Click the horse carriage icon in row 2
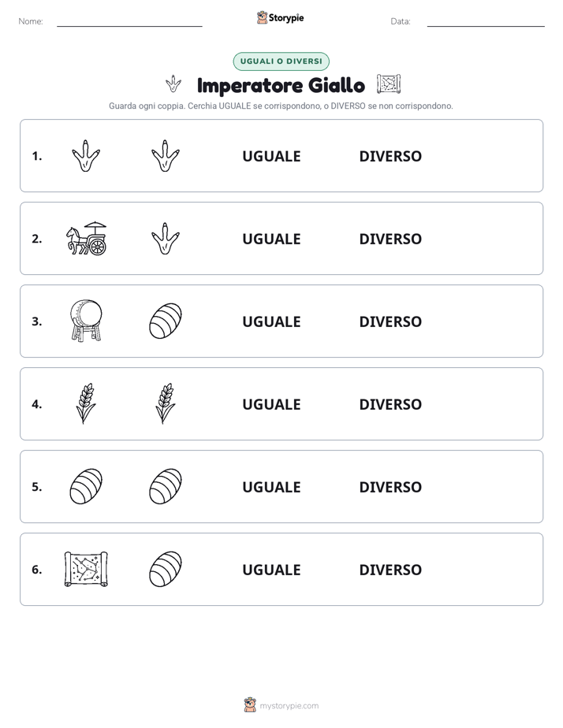 click(x=86, y=238)
